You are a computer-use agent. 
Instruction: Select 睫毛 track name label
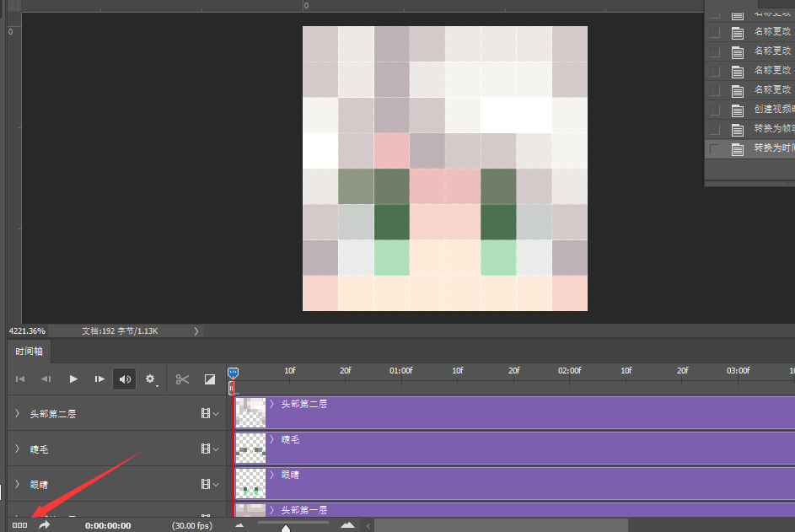pyautogui.click(x=39, y=449)
